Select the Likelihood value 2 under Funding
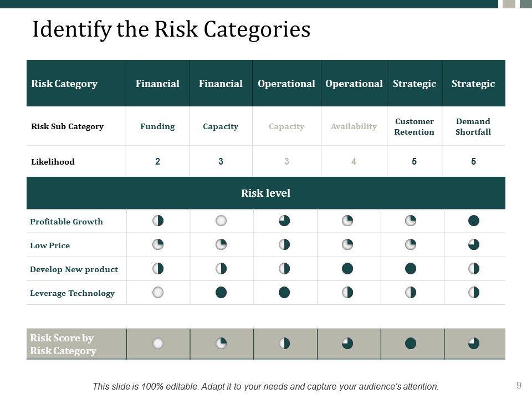The height and width of the screenshot is (399, 532). 158,162
